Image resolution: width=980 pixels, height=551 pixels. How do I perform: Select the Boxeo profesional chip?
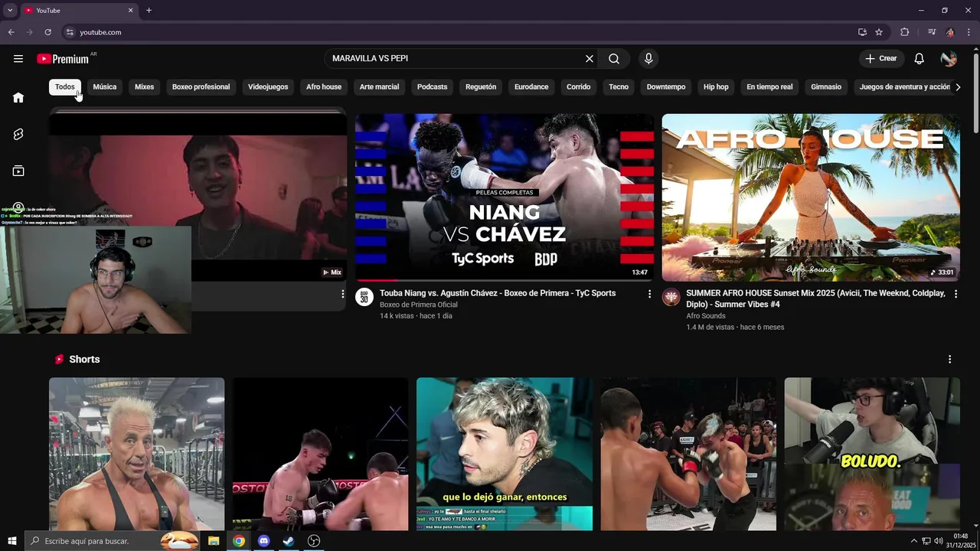pyautogui.click(x=201, y=86)
